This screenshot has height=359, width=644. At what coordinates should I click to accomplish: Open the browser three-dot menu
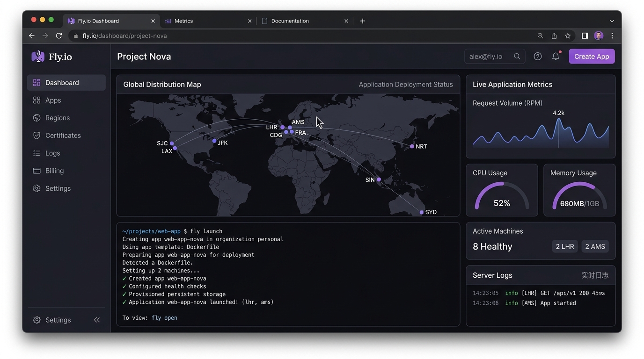click(x=612, y=36)
